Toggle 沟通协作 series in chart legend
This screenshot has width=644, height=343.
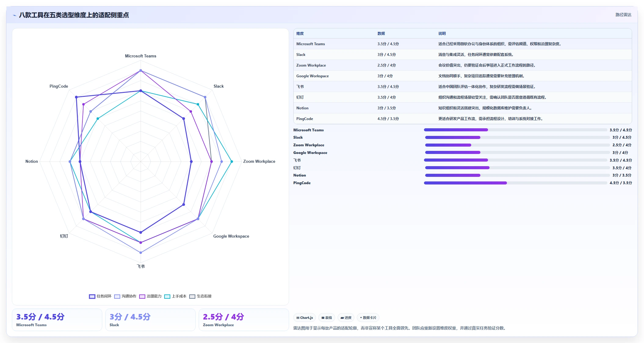point(125,296)
